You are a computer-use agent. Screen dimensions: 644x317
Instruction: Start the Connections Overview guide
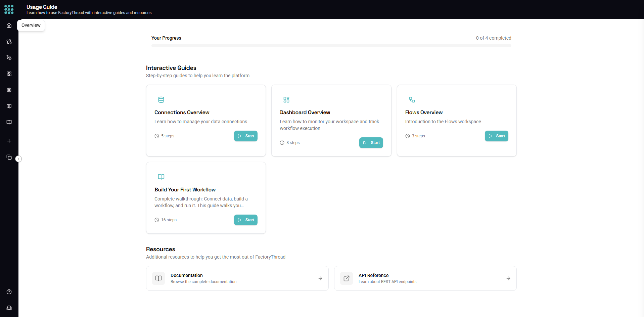pyautogui.click(x=246, y=136)
